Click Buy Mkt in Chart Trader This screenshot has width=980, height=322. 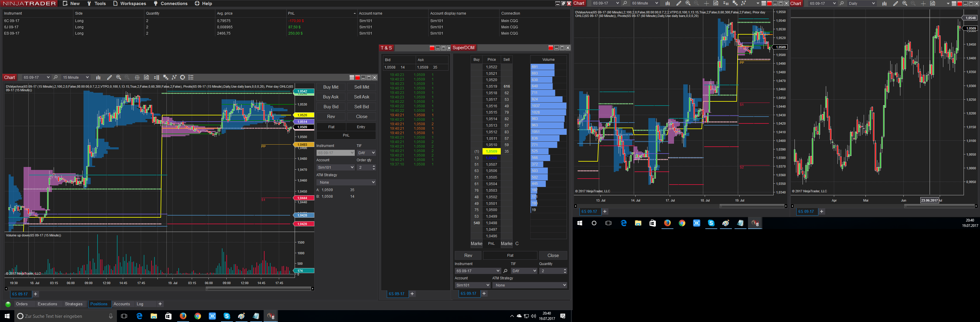click(331, 87)
